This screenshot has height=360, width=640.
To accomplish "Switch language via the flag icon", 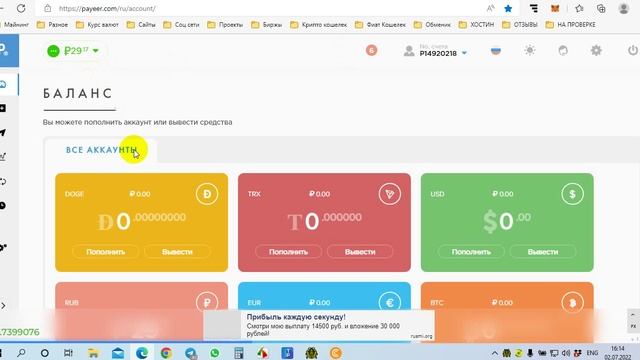I will coord(496,51).
